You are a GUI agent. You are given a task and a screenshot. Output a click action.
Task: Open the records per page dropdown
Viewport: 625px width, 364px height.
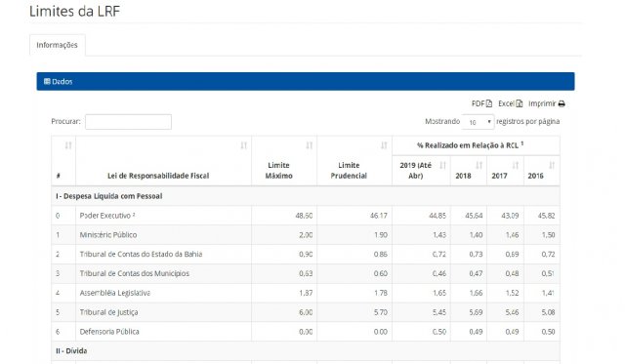point(478,122)
